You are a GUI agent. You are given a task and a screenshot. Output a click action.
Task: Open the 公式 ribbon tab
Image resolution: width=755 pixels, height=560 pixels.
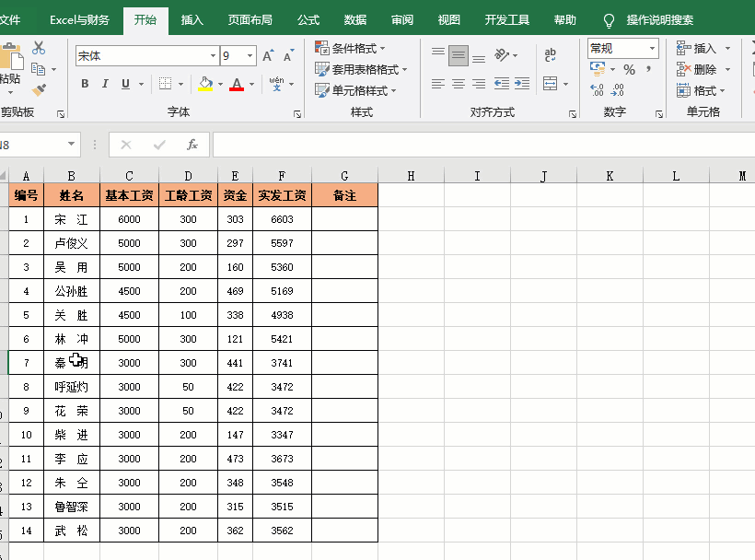tap(308, 19)
